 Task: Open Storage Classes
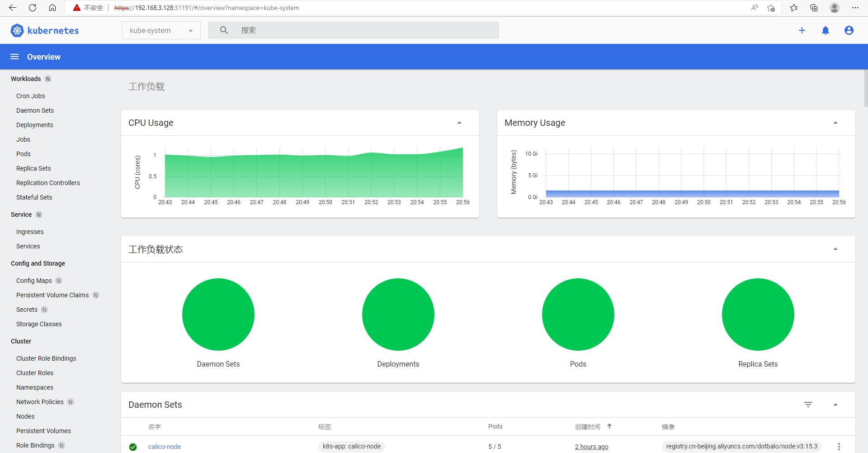tap(39, 324)
